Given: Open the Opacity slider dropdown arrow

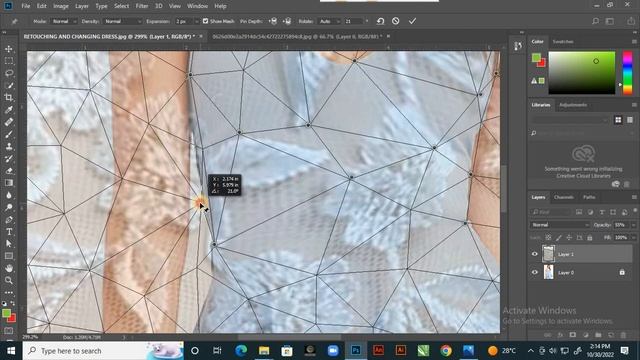Looking at the screenshot, I should pos(633,225).
